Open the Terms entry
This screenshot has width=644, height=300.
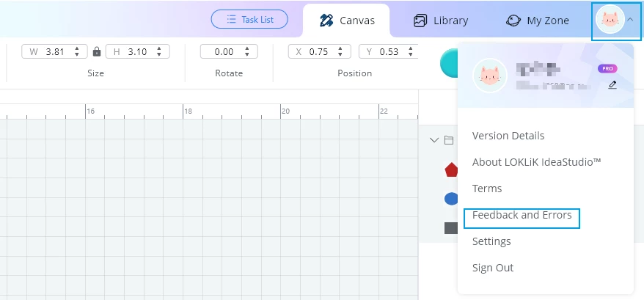click(x=487, y=189)
